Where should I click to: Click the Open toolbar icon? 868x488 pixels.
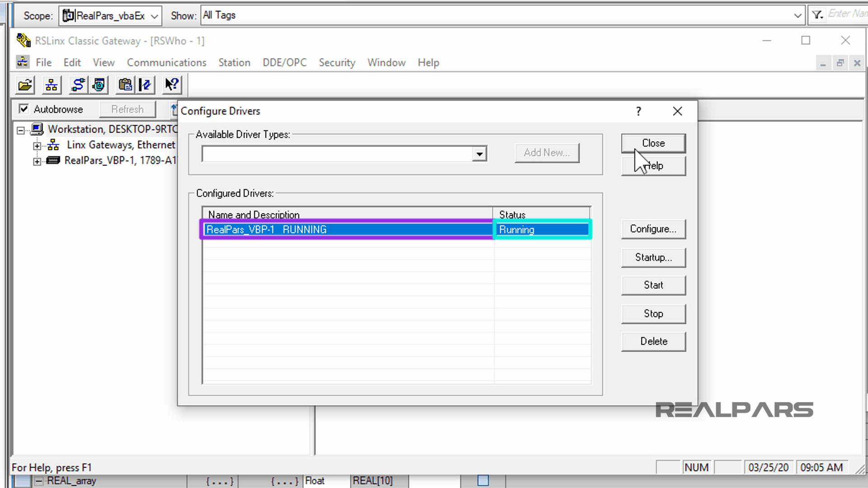pyautogui.click(x=24, y=84)
